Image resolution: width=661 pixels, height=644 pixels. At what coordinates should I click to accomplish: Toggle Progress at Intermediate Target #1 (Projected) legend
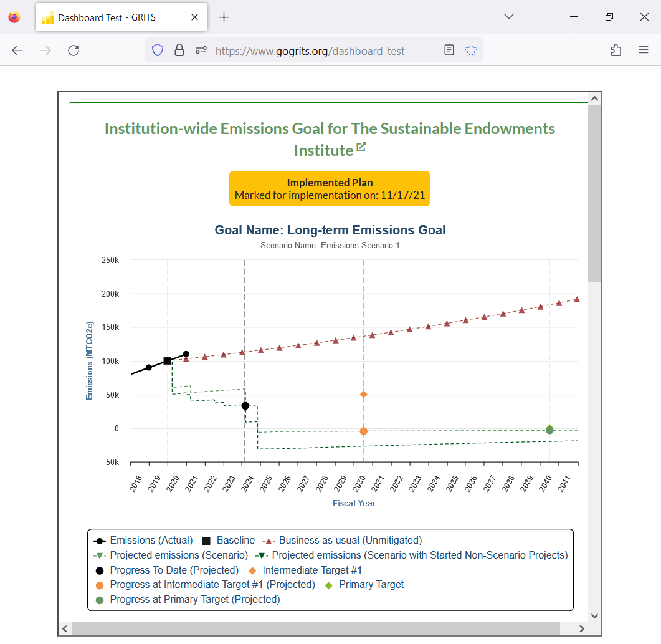tap(206, 585)
